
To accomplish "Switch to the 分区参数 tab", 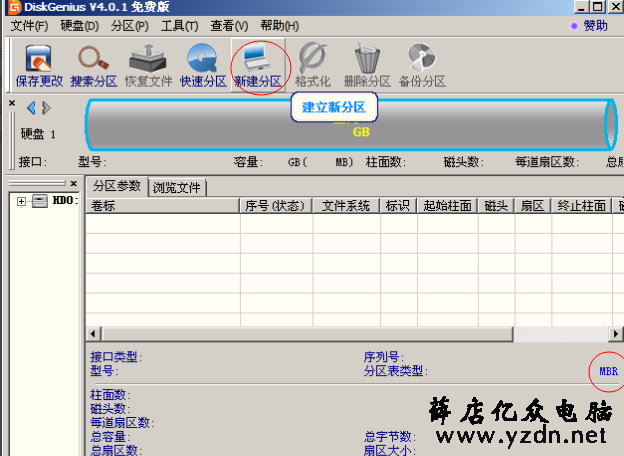I will [x=117, y=186].
